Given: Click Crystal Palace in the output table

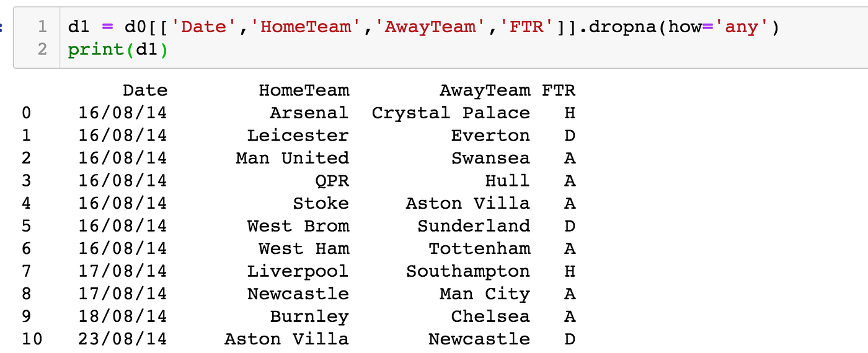Looking at the screenshot, I should pyautogui.click(x=451, y=113).
